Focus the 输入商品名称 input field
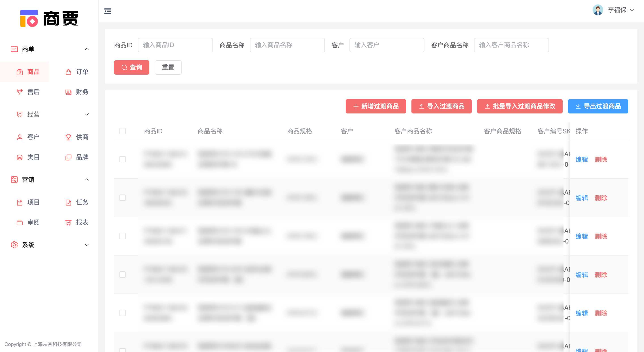644x352 pixels. click(x=287, y=45)
